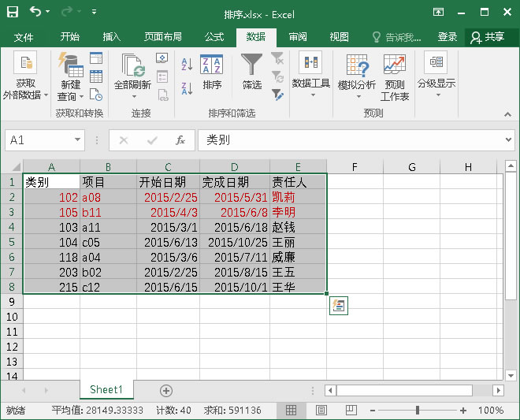Switch to Normal view in status bar

click(292, 411)
